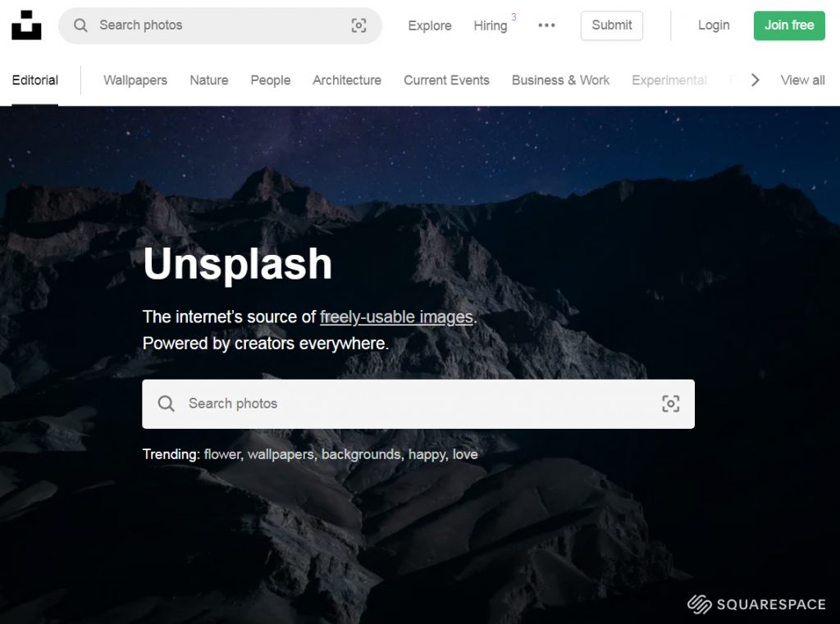Click the Squarespace logo
840x624 pixels.
coord(756,604)
